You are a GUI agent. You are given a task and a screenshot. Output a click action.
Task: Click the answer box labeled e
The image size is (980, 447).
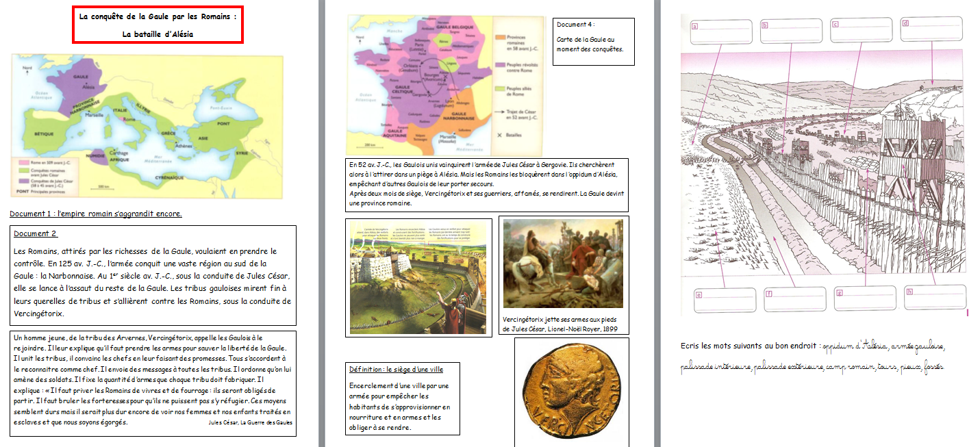pos(725,300)
